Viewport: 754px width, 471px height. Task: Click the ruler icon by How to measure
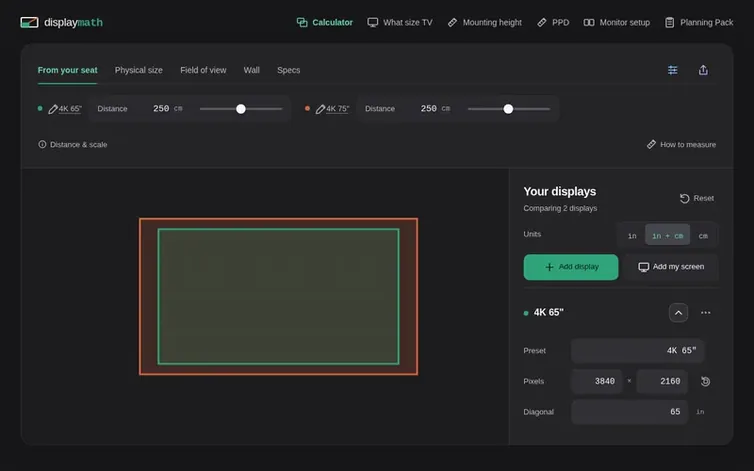[x=651, y=144]
